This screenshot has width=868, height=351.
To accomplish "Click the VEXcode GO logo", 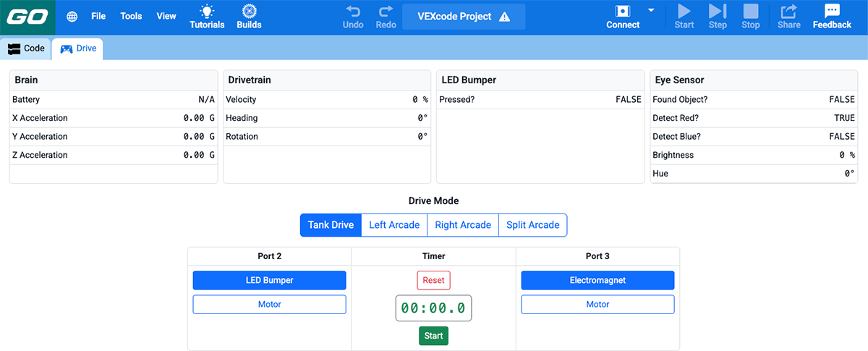I will pyautogui.click(x=27, y=17).
